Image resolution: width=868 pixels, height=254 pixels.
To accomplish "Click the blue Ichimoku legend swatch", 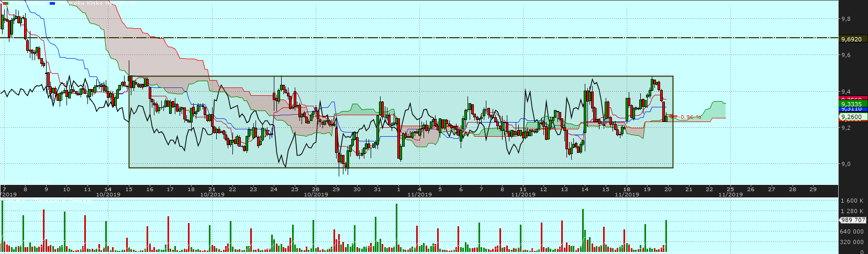I will (52, 3).
